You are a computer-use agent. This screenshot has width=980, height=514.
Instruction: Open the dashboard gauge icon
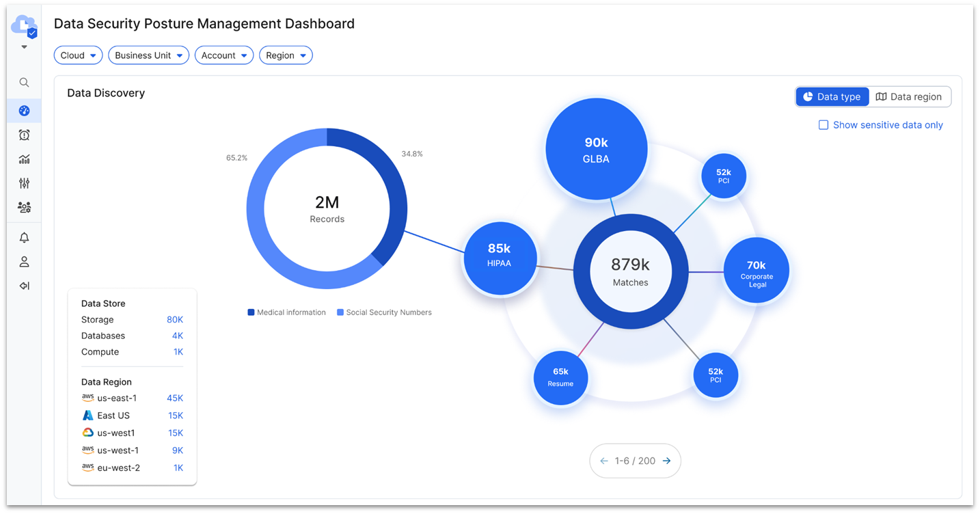[x=24, y=111]
